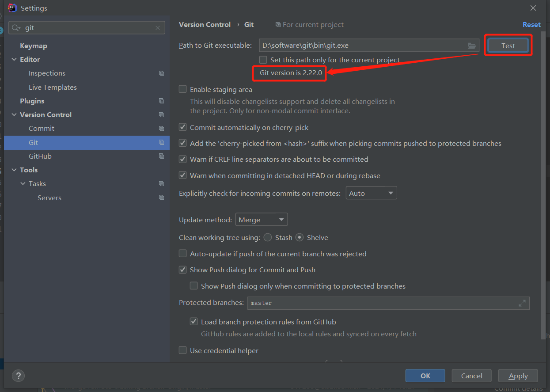Uncheck Warn if CRLF line separators option
The image size is (550, 392).
tap(182, 159)
